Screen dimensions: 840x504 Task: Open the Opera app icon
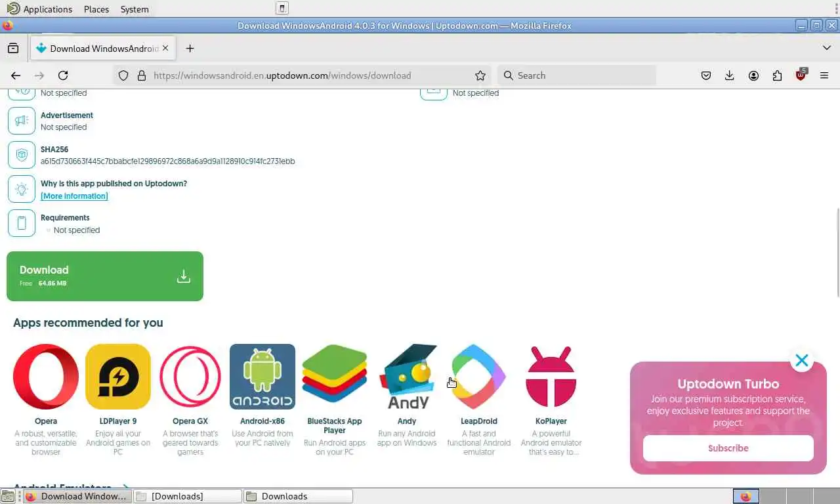(46, 377)
